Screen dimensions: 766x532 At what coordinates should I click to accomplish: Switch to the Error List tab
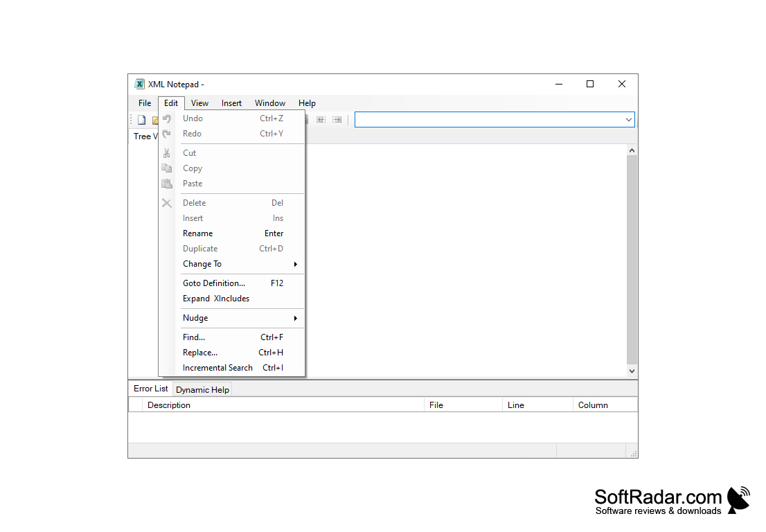click(x=150, y=389)
